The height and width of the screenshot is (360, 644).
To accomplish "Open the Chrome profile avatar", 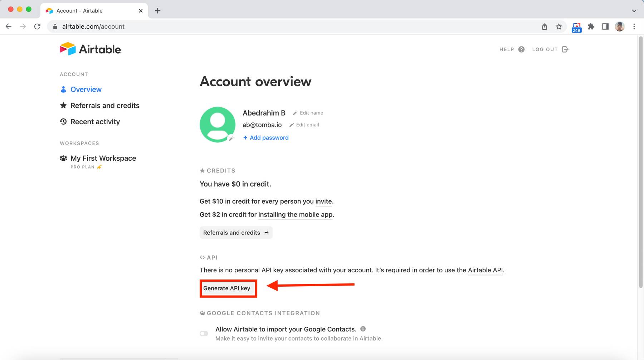I will pos(620,26).
